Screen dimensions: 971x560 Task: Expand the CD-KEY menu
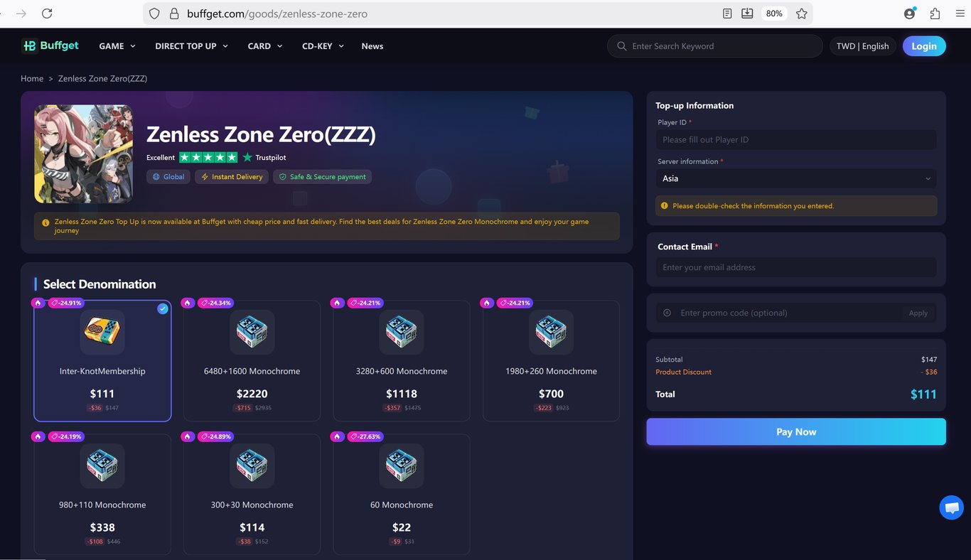click(323, 46)
